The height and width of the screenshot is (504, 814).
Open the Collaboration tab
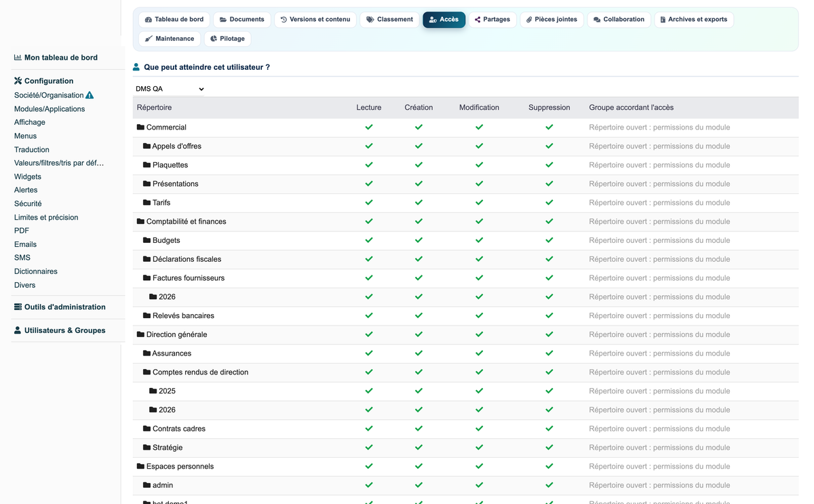[619, 20]
